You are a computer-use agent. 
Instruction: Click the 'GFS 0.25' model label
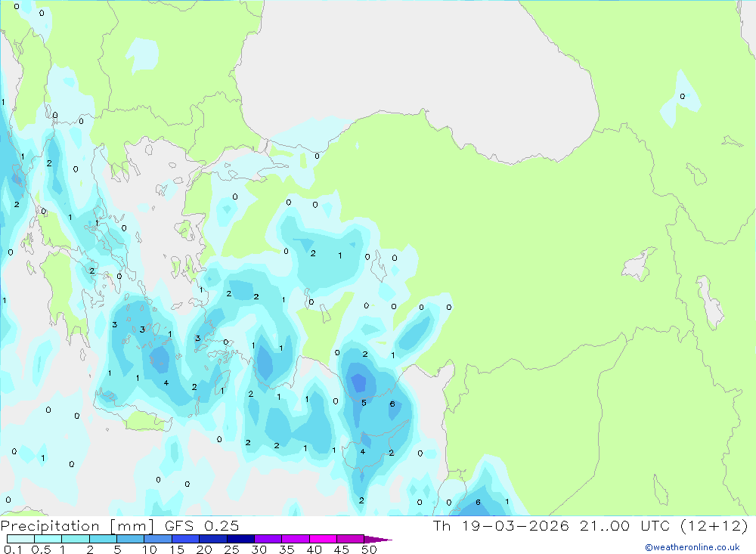coord(202,526)
